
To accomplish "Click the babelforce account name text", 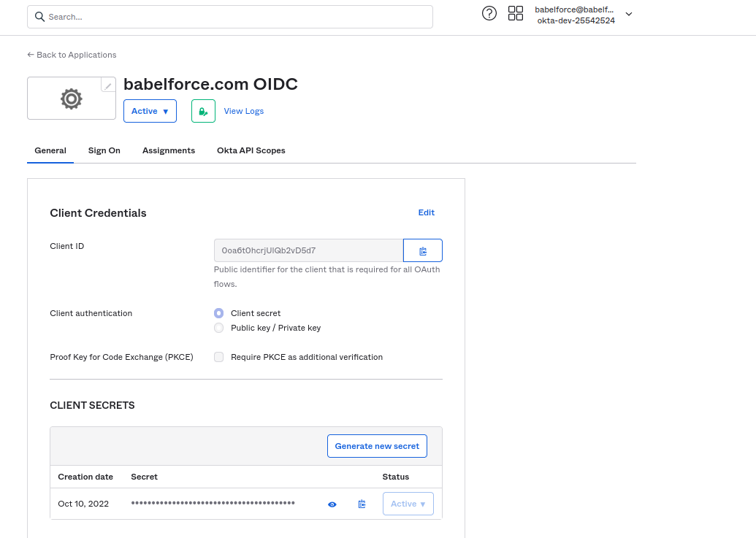I will pos(574,9).
